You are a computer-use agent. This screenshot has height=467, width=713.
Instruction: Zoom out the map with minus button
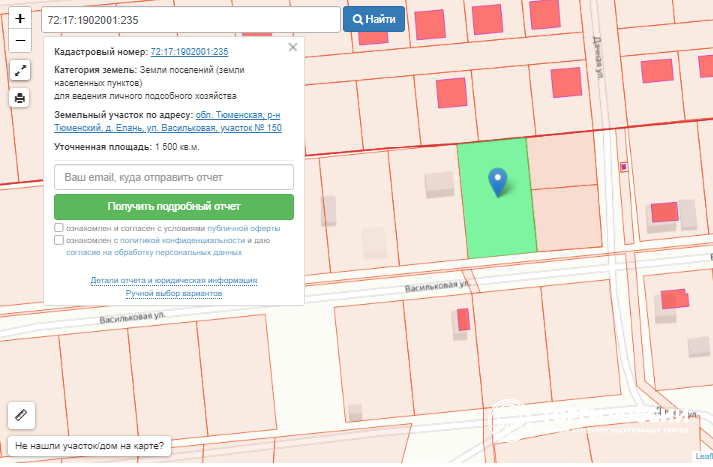point(21,41)
